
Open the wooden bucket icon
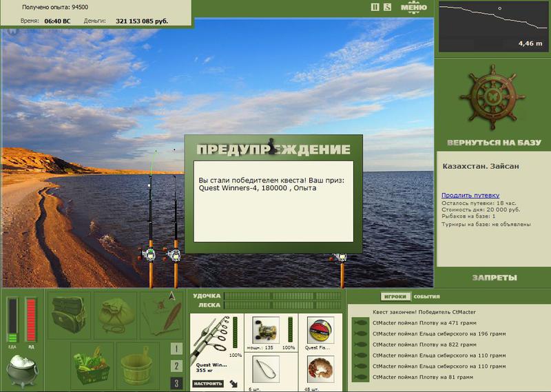pyautogui.click(x=137, y=366)
